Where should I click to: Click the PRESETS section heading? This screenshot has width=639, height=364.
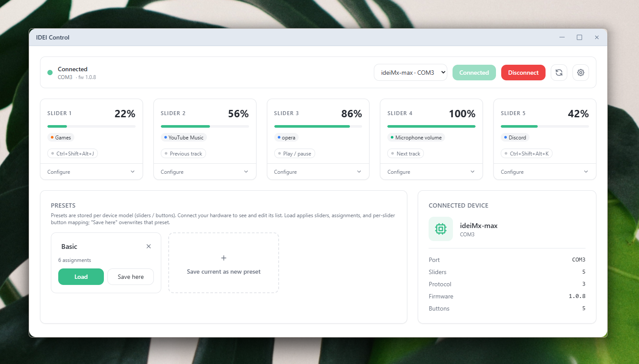(63, 205)
